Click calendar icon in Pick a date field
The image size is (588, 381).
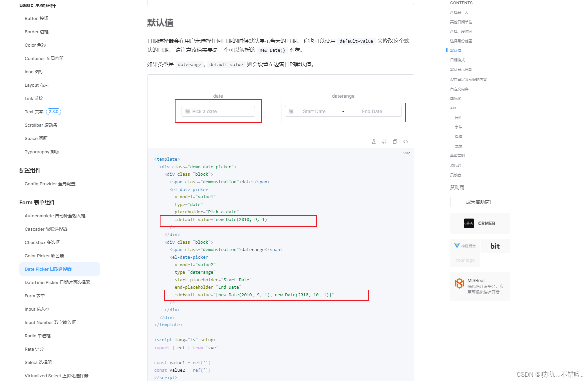tap(188, 111)
